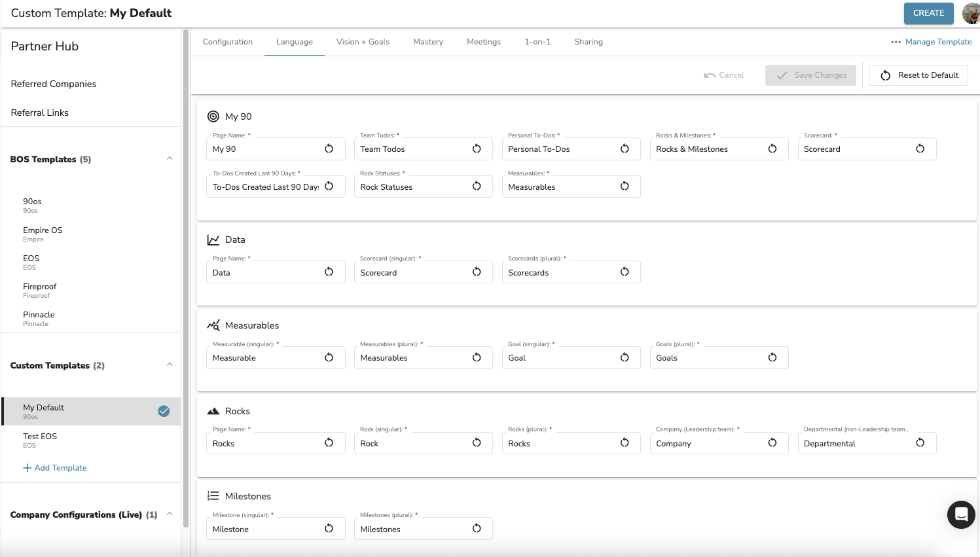
Task: Switch to the 1-on-1 tab
Action: (x=537, y=42)
